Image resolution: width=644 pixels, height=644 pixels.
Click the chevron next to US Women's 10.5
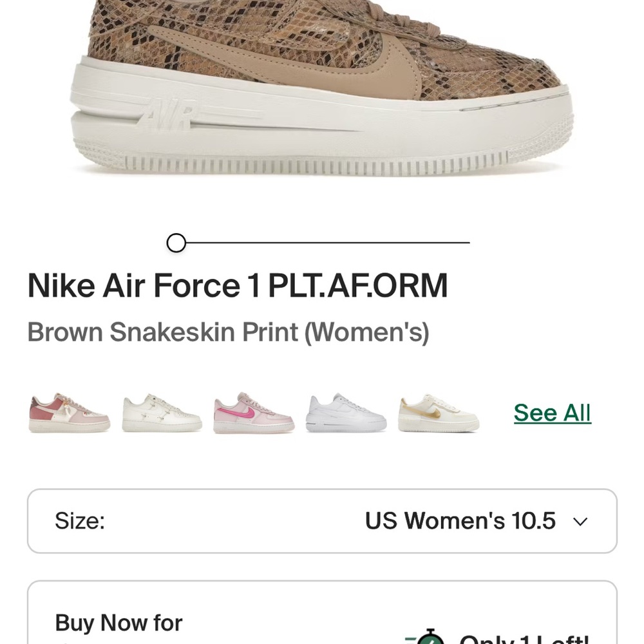pos(580,521)
